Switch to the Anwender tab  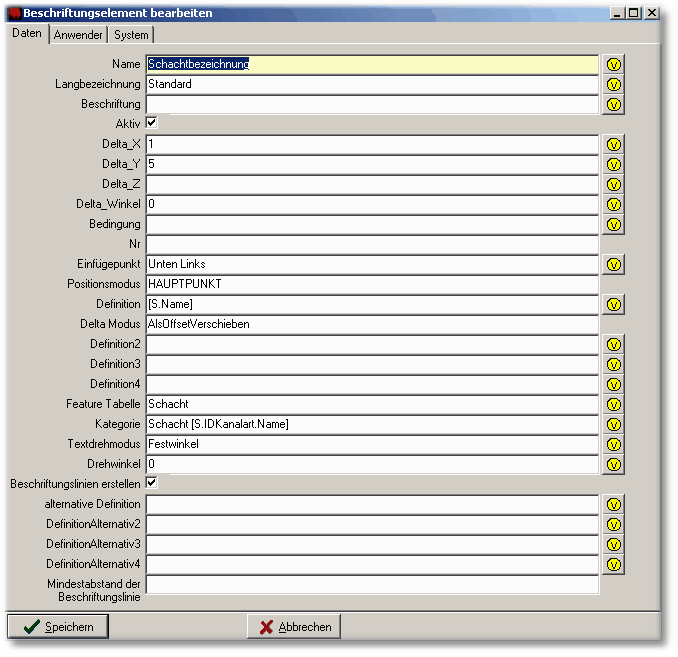[78, 35]
